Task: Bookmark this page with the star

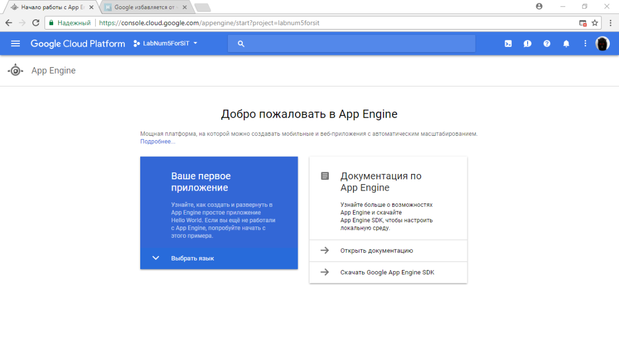Action: tap(594, 23)
